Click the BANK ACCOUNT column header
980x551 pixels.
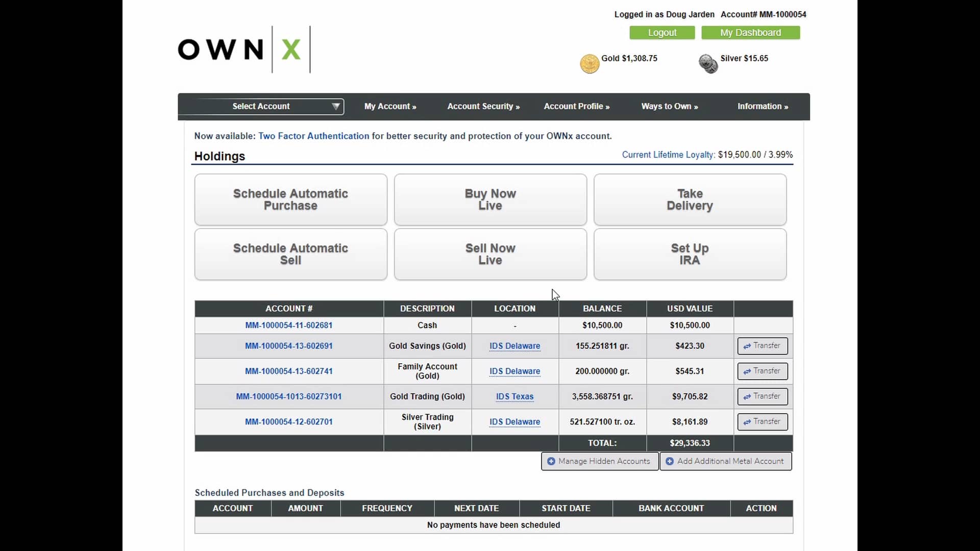pyautogui.click(x=671, y=509)
